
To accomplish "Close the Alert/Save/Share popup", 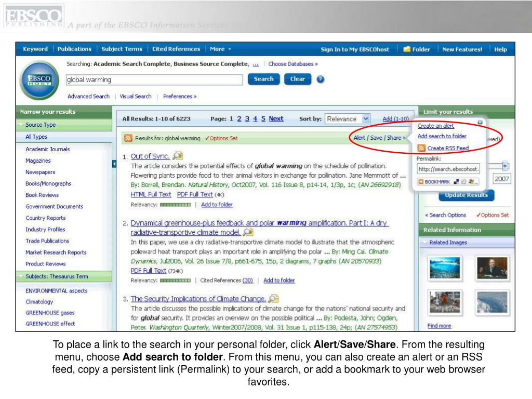I will click(x=480, y=122).
